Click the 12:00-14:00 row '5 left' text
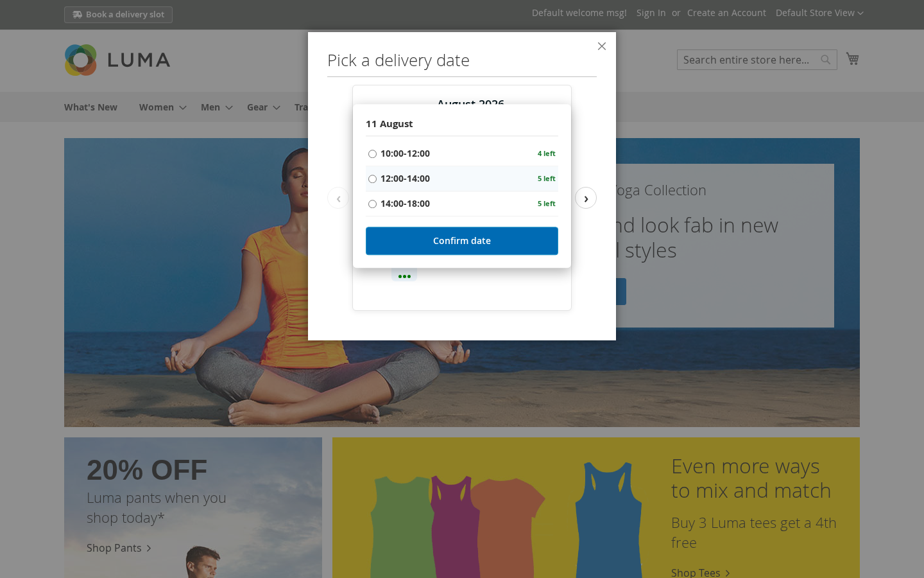This screenshot has height=578, width=924. tap(547, 179)
